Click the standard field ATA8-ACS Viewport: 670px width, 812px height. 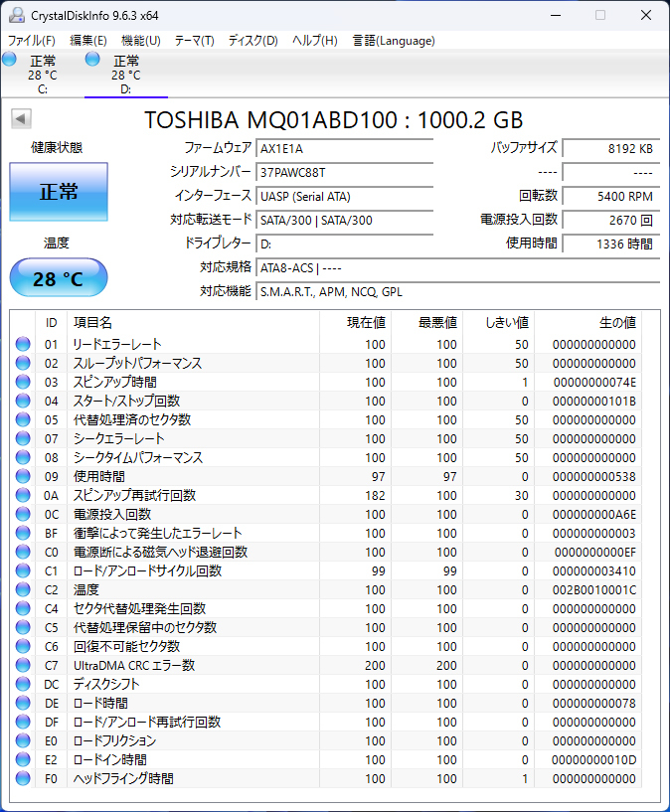pyautogui.click(x=458, y=267)
